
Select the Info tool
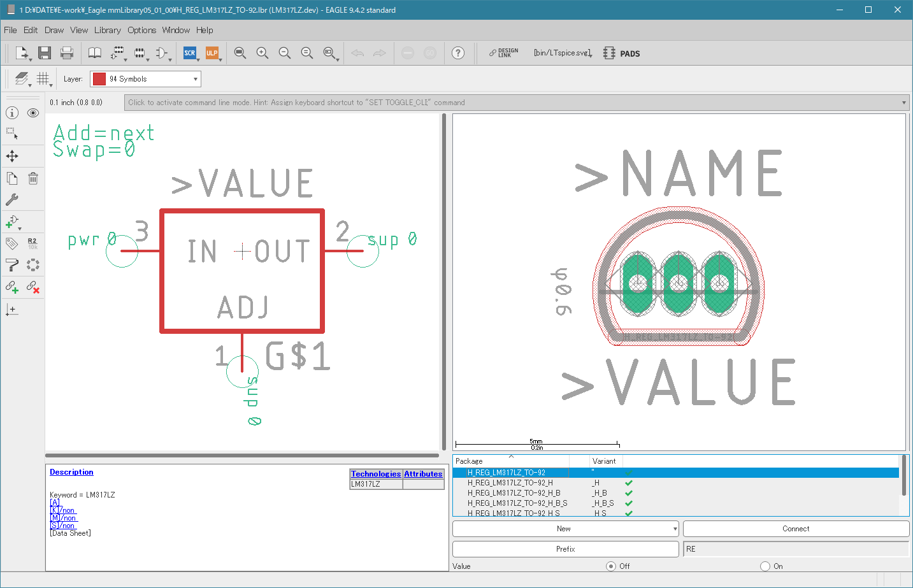click(12, 113)
